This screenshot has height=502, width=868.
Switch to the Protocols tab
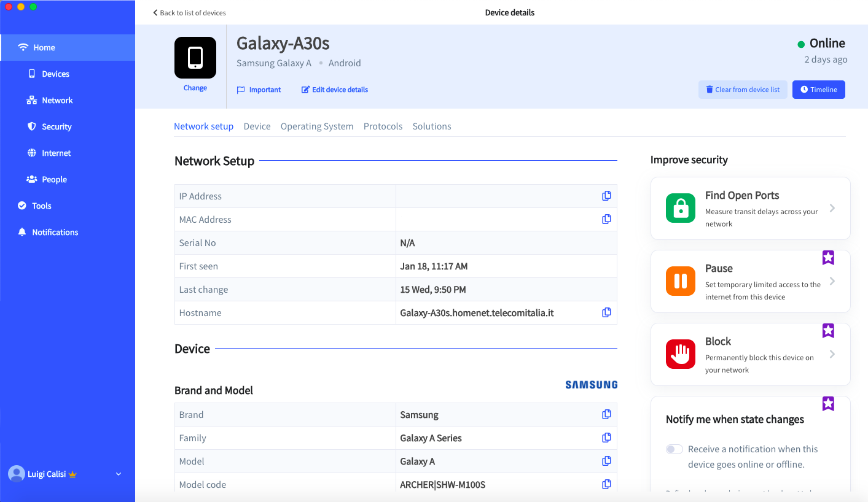[x=383, y=126]
